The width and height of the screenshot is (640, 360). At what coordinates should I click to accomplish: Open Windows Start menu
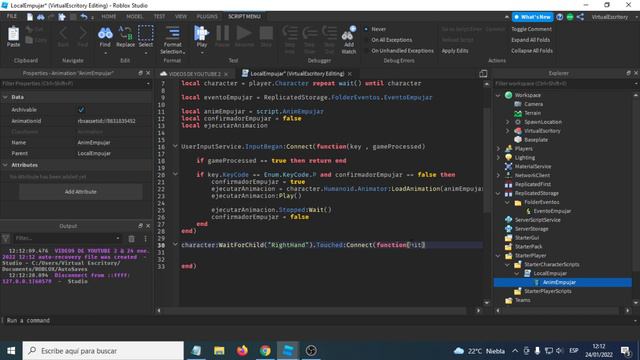11,351
